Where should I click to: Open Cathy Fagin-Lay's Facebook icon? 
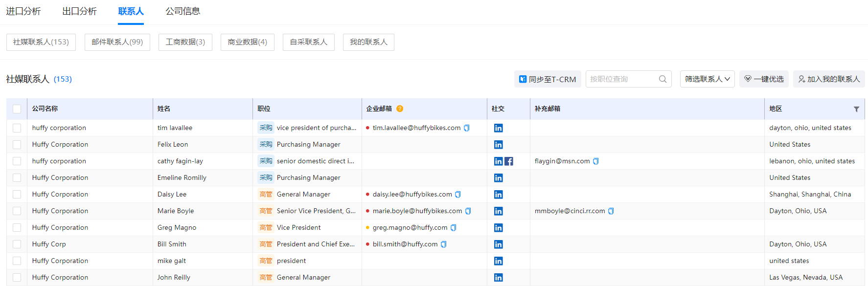tap(509, 161)
